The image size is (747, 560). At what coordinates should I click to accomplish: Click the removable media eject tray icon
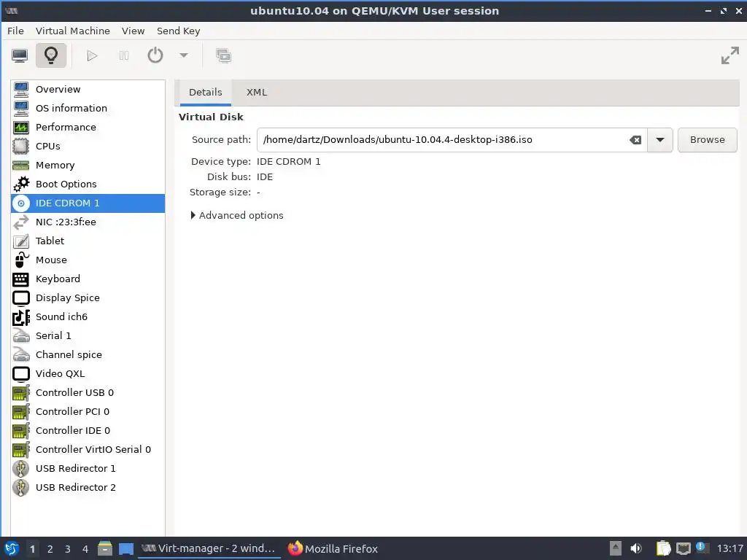(616, 548)
